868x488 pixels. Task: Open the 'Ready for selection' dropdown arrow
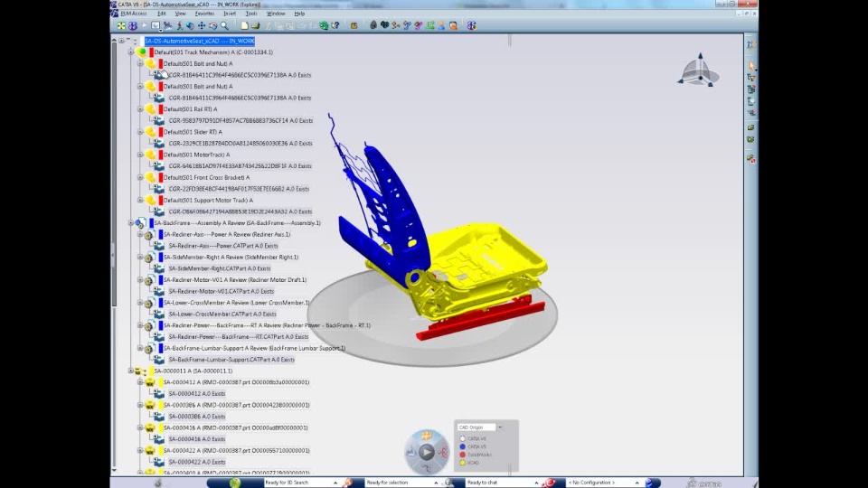436,483
